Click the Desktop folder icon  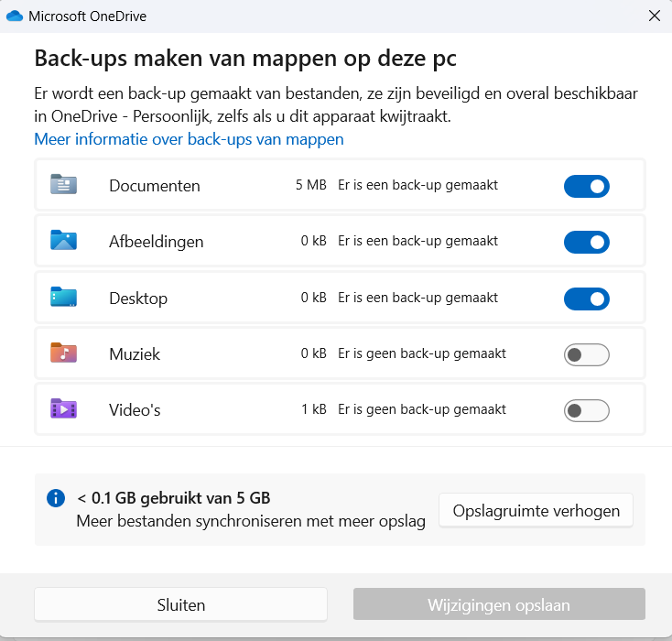point(63,297)
